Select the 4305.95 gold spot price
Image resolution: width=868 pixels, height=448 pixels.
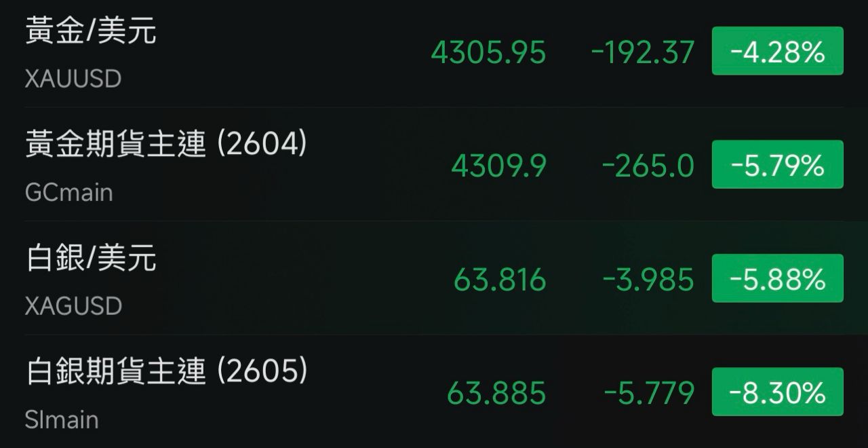click(x=488, y=52)
